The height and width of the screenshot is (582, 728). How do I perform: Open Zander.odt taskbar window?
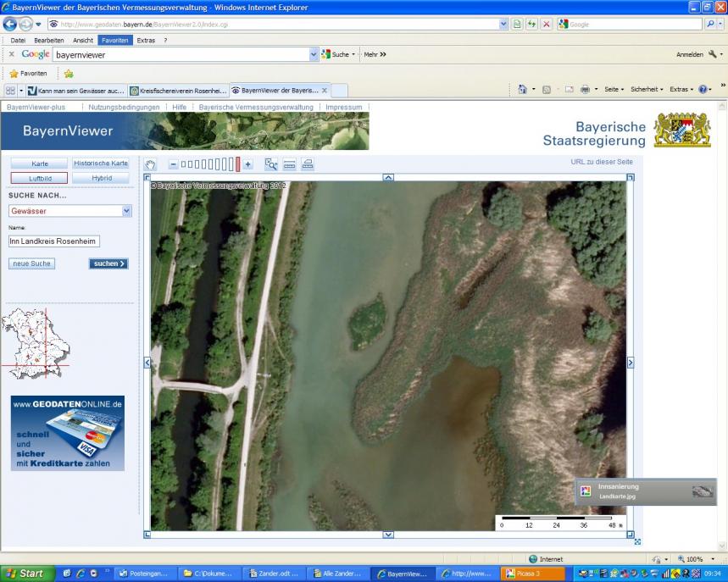coord(275,574)
